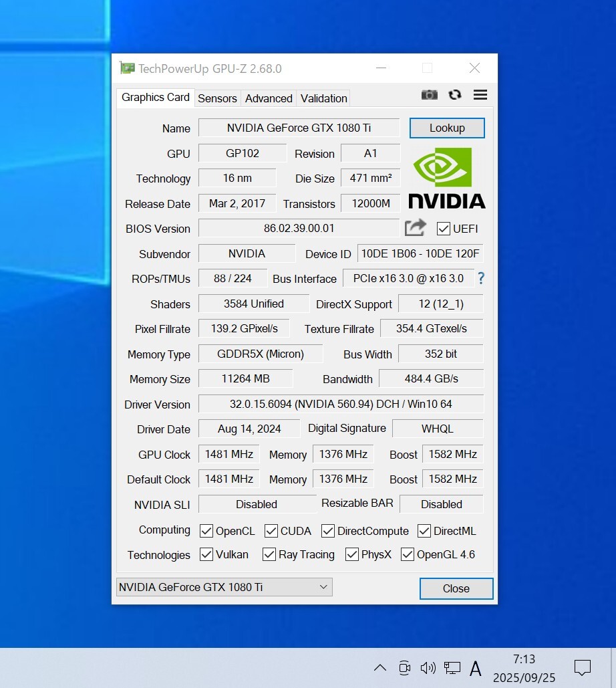This screenshot has width=616, height=688.
Task: Open the Validation tab
Action: (x=323, y=98)
